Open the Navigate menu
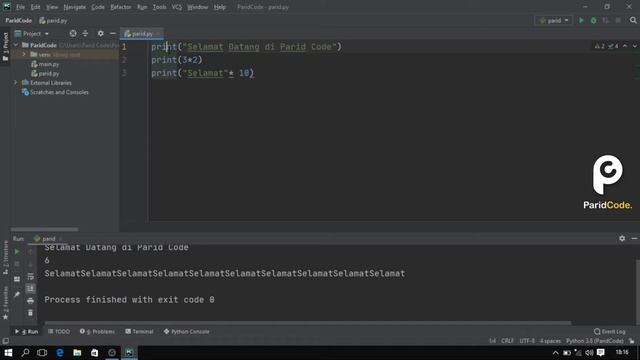 click(x=75, y=7)
